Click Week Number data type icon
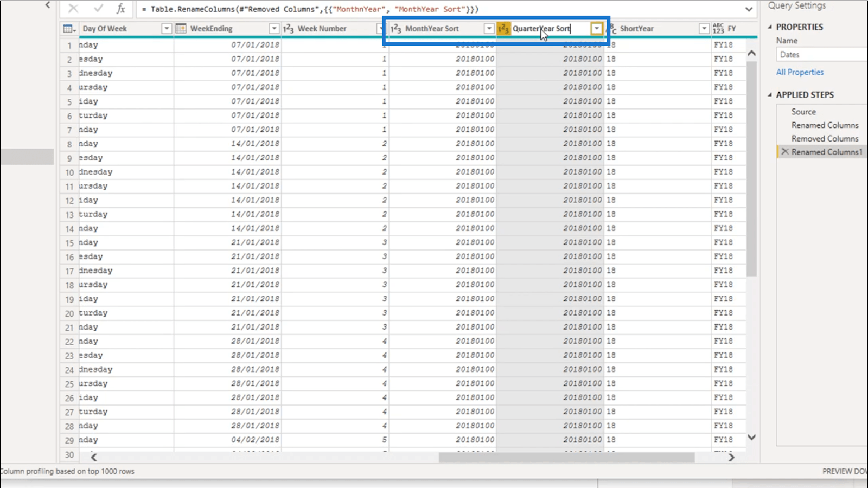The width and height of the screenshot is (868, 488). point(289,29)
